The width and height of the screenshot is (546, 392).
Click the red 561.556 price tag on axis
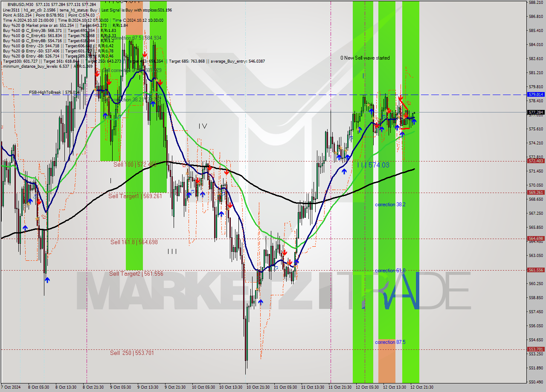click(536, 270)
